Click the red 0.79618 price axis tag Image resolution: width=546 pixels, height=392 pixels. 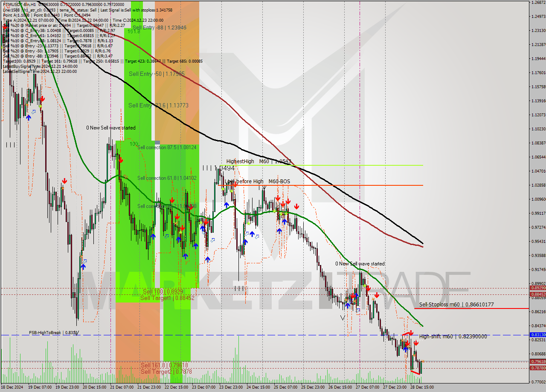pyautogui.click(x=537, y=361)
